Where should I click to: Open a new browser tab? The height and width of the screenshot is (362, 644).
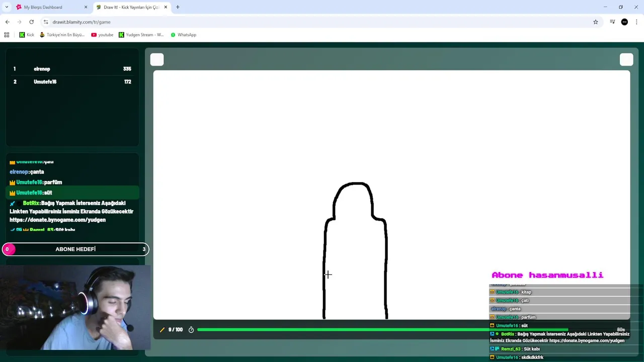click(178, 7)
